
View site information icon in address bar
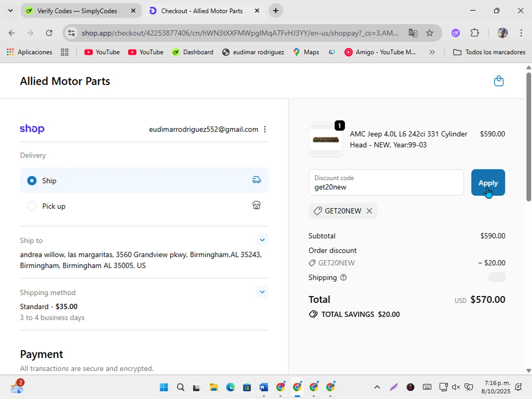pos(72,33)
